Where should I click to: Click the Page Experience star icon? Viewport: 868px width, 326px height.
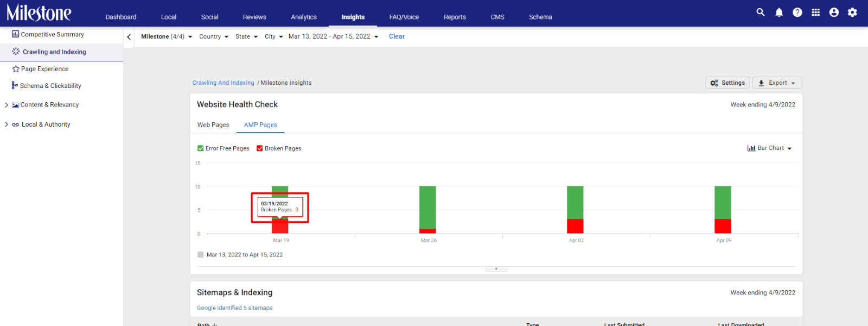(16, 69)
